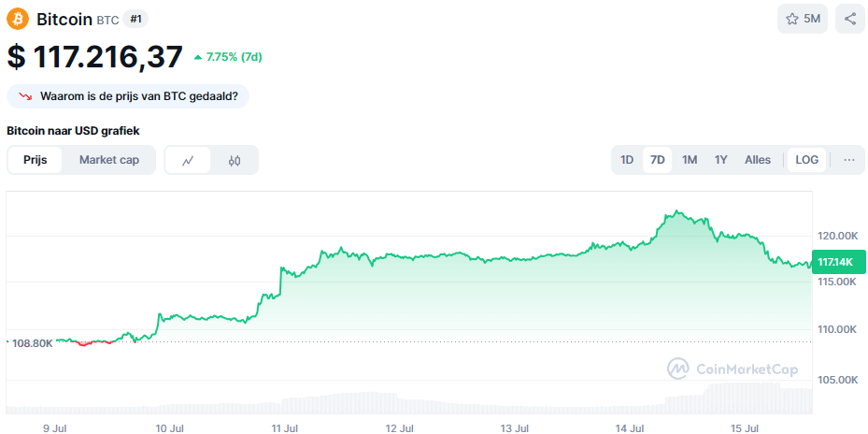Toggle the LOG scale button

pos(806,160)
